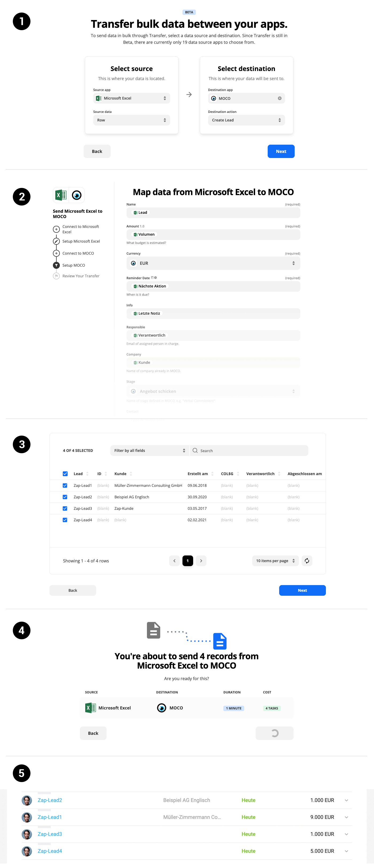Viewport: 374px width, 868px height.
Task: Click the Microsoft Excel icon in source summary
Action: (90, 708)
